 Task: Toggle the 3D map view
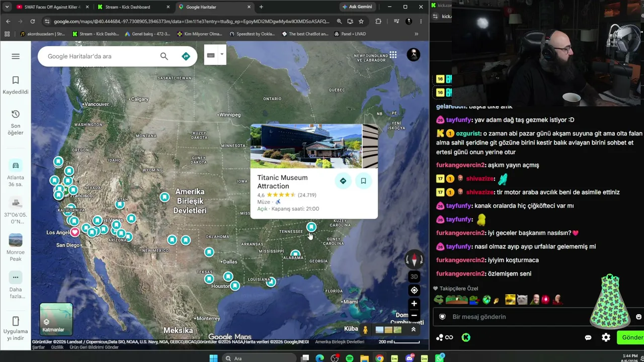(x=414, y=277)
